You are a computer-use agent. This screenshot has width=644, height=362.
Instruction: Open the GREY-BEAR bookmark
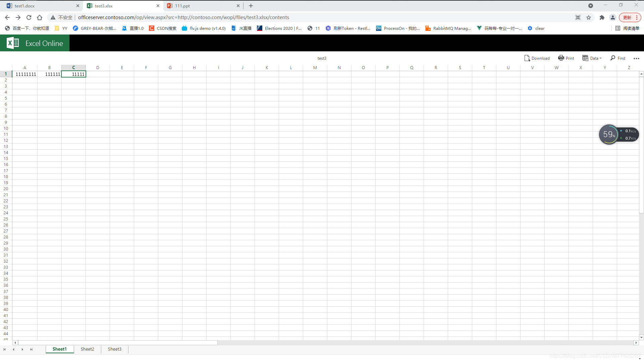(95, 29)
